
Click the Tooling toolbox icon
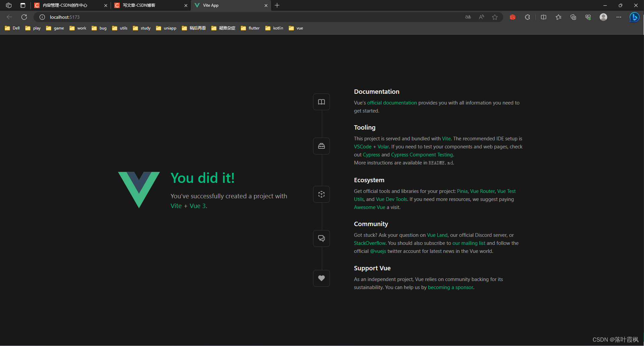point(321,146)
